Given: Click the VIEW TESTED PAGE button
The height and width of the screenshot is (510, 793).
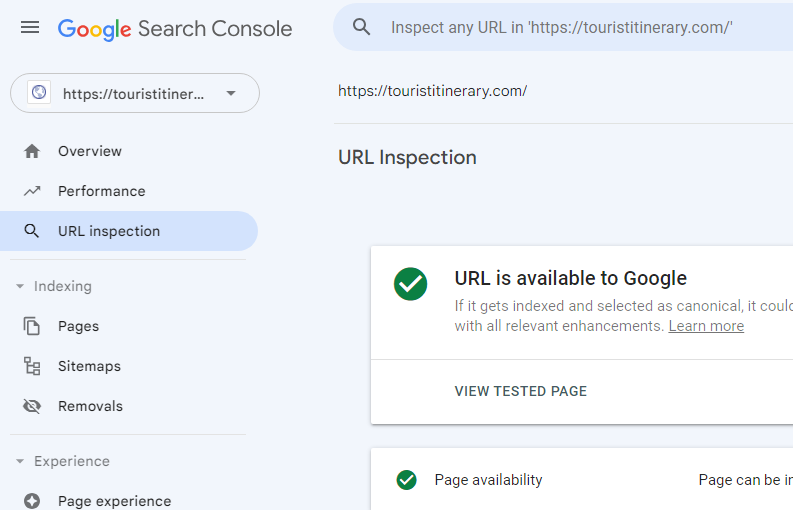Looking at the screenshot, I should 521,391.
